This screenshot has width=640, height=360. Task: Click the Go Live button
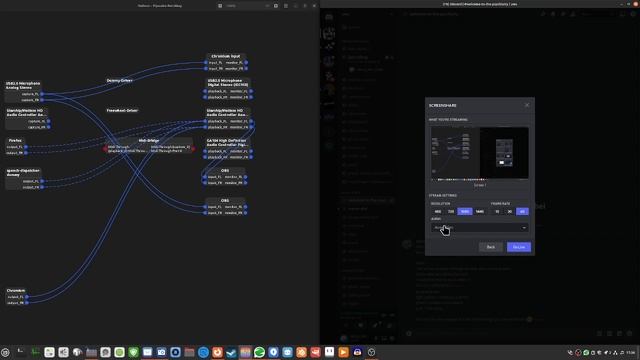click(x=519, y=247)
